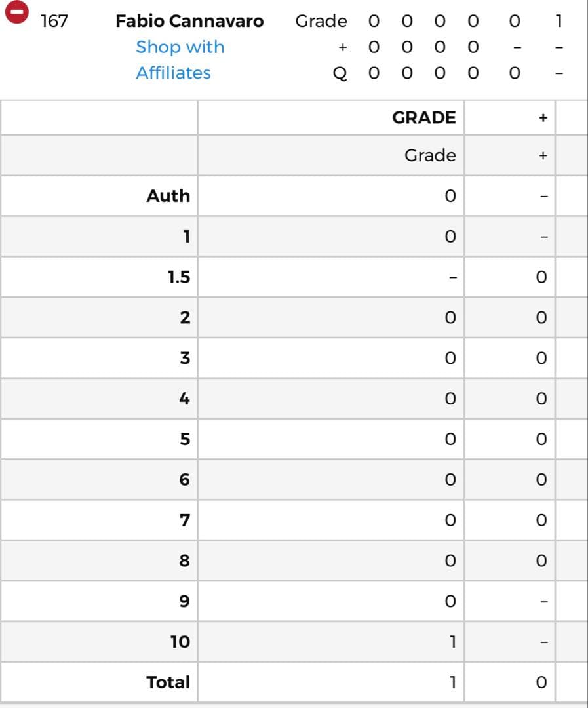Open the Shop with Affiliates link
Screen dimensions: 588x708
click(180, 60)
